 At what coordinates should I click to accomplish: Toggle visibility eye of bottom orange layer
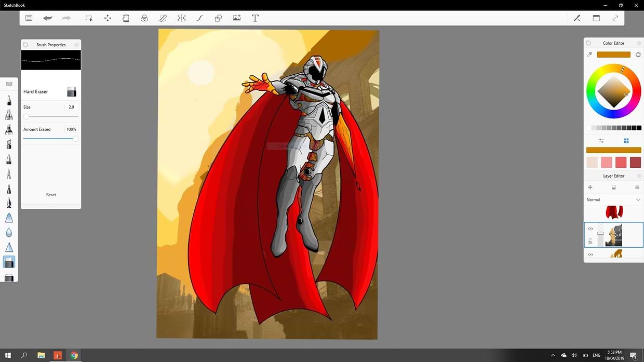point(591,254)
